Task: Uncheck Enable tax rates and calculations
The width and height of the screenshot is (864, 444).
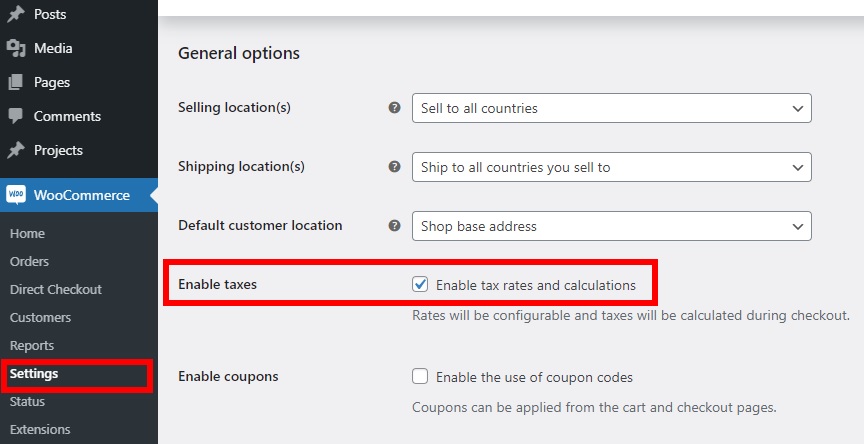Action: 420,285
